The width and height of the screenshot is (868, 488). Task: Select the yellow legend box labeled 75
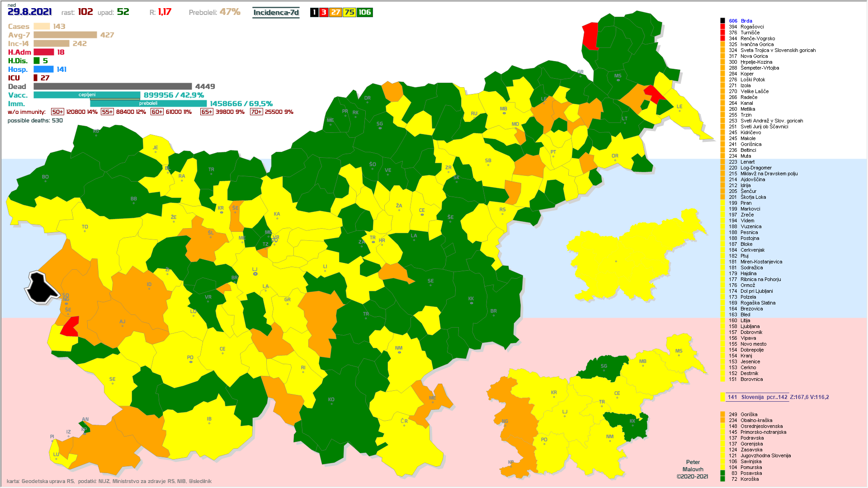click(x=349, y=13)
